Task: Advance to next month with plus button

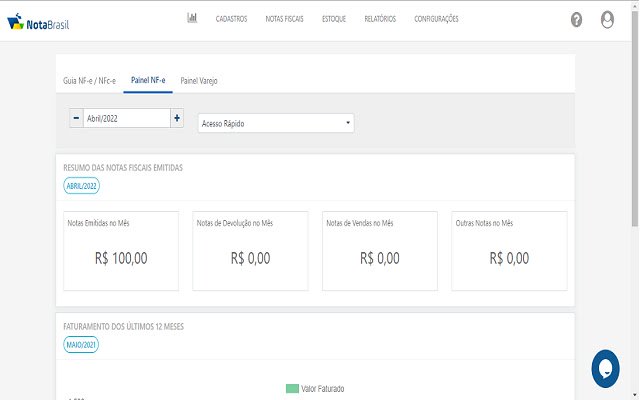Action: [177, 118]
